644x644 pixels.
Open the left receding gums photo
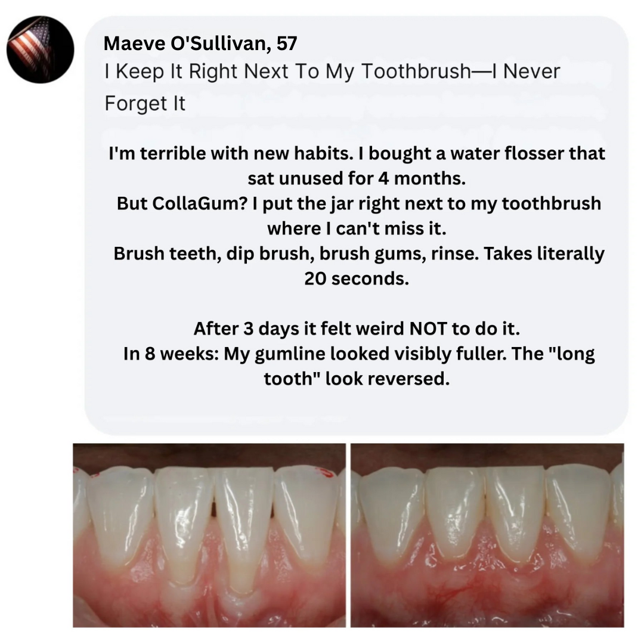pos(209,535)
